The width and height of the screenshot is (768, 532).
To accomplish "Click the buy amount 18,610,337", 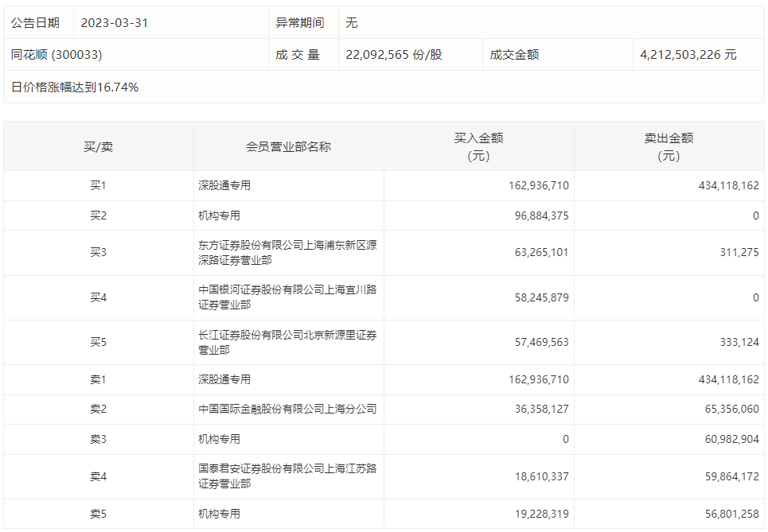I will pyautogui.click(x=542, y=476).
